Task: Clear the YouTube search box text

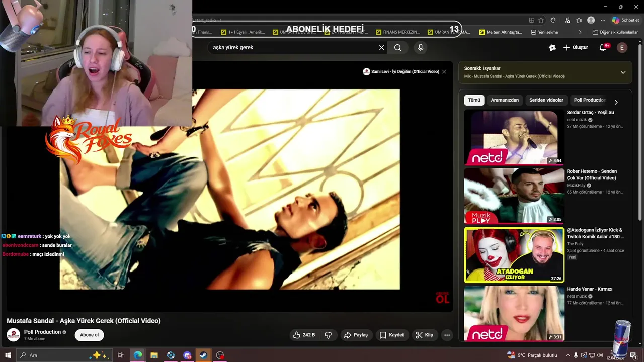Action: [381, 48]
